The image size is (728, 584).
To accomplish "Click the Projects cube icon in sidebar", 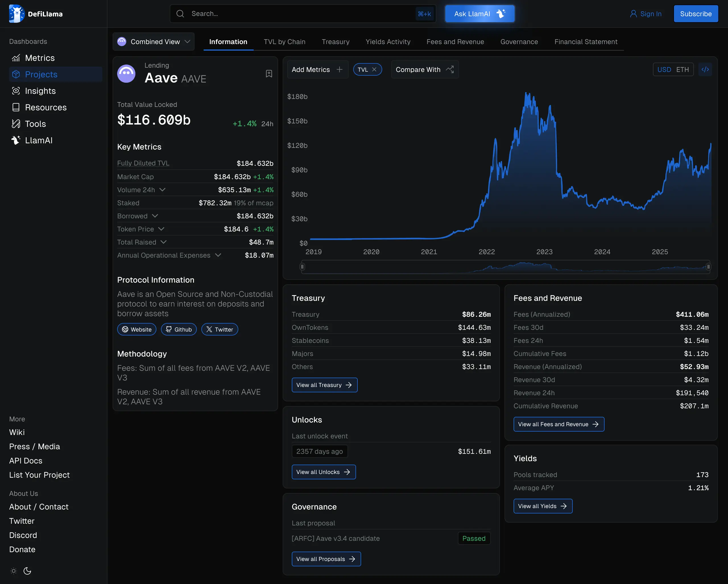I will [16, 74].
